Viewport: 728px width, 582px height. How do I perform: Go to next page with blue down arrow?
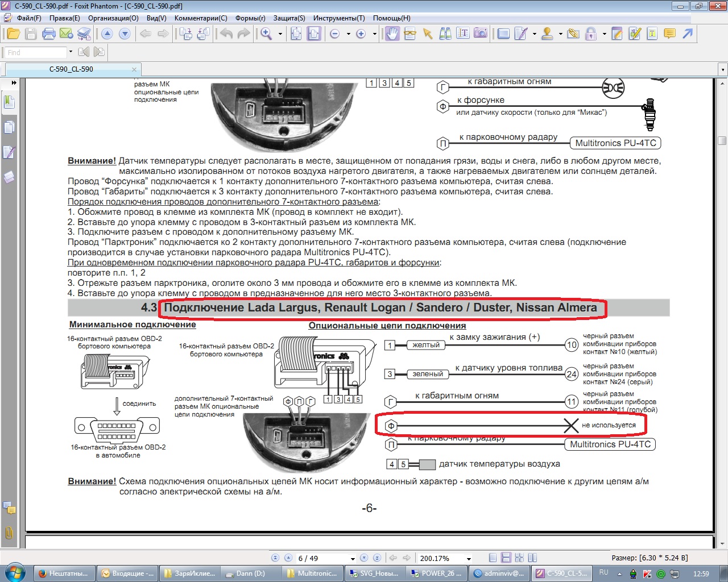(x=125, y=34)
